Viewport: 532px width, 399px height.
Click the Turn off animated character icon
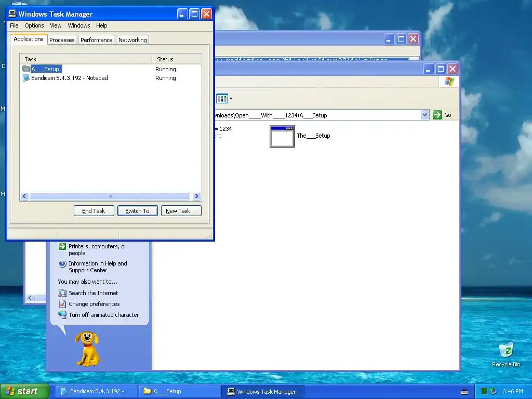click(x=62, y=314)
